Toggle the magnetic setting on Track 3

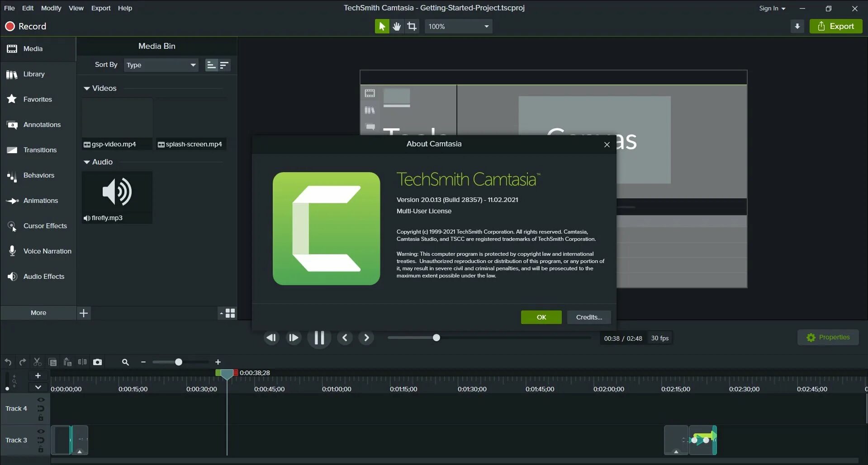click(41, 440)
